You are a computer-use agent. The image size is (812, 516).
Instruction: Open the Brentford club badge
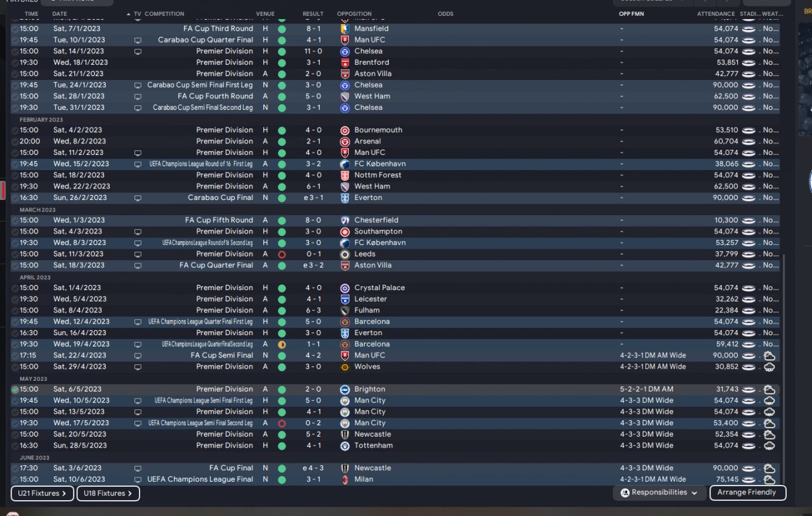click(x=345, y=62)
